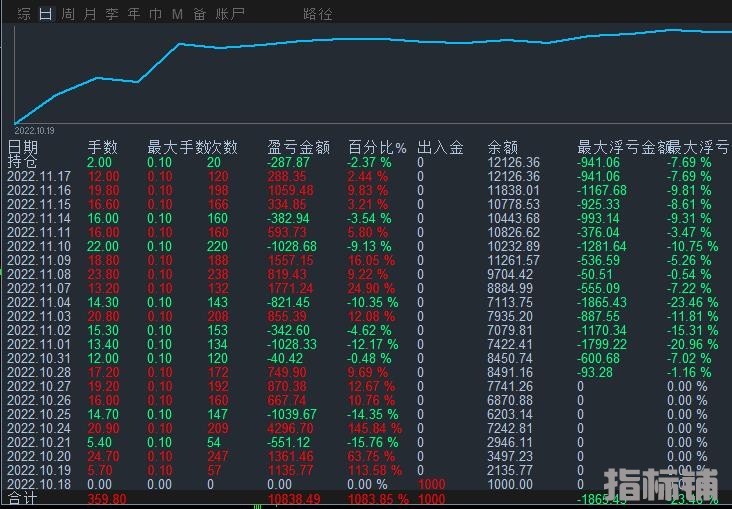Open the 账户 account tab

click(x=230, y=14)
